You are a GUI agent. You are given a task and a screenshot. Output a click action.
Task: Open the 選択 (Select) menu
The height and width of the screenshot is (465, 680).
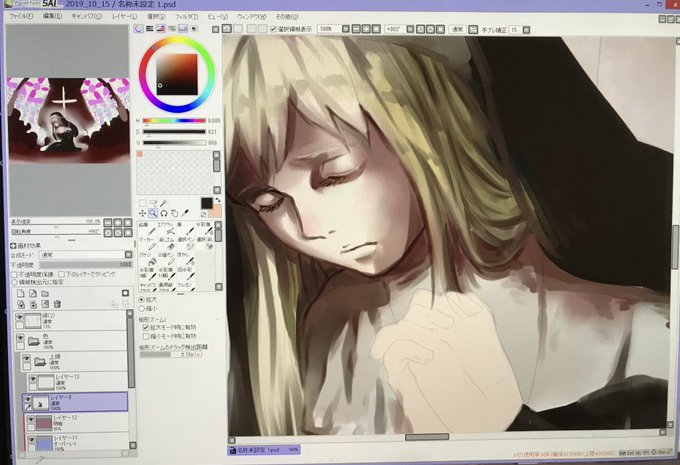[x=156, y=16]
